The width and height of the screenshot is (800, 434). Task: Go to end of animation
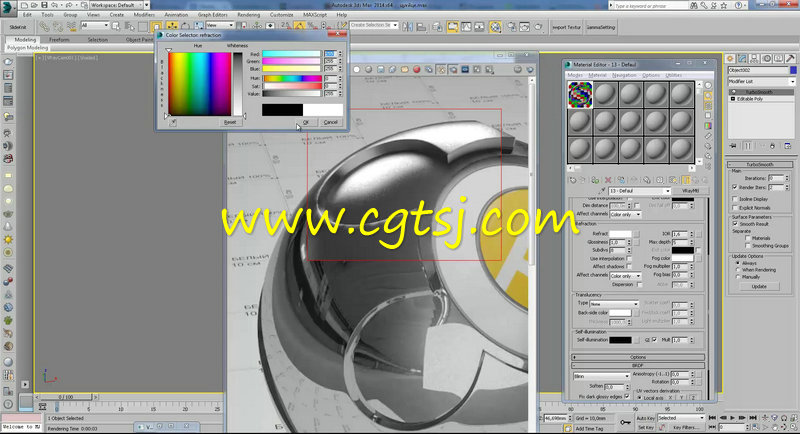pyautogui.click(x=753, y=418)
